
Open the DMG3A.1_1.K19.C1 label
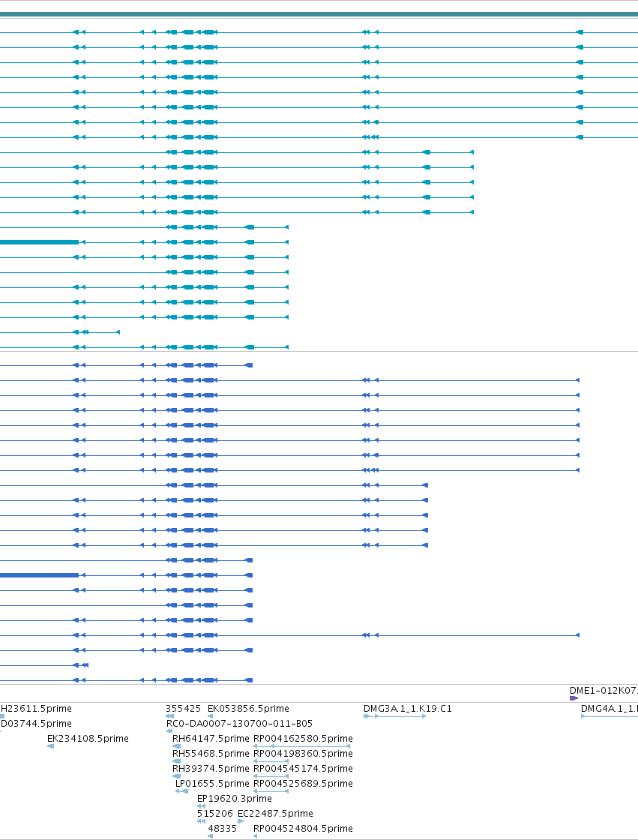(407, 708)
